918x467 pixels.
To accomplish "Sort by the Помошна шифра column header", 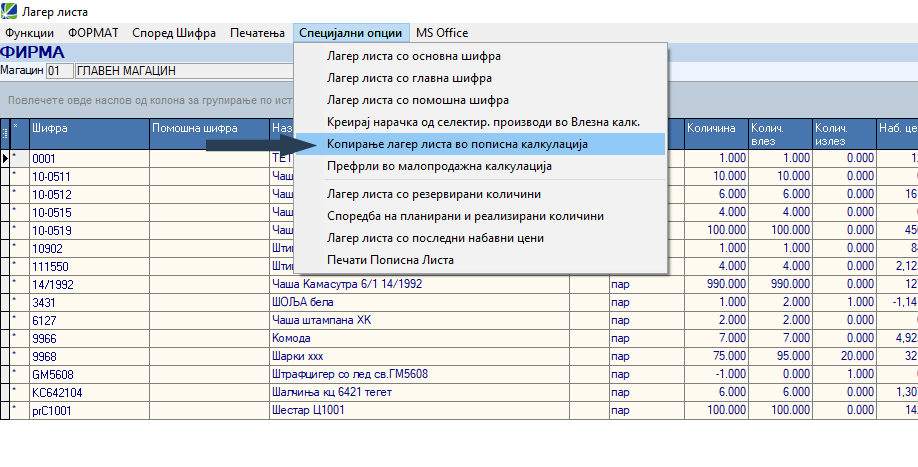I will (x=210, y=134).
